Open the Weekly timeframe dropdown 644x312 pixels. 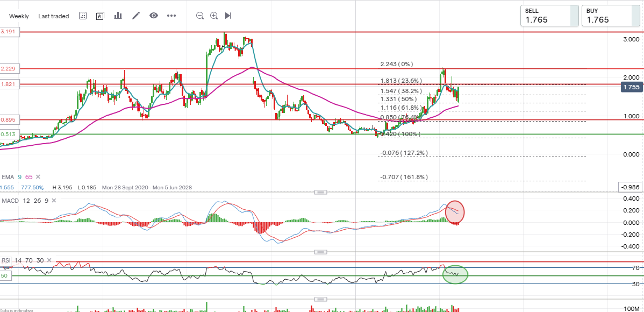[x=19, y=16]
